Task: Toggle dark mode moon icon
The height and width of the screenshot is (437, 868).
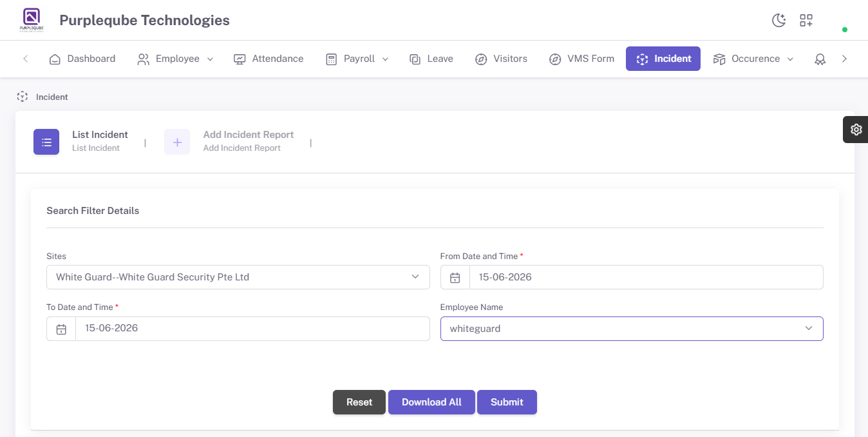Action: coord(779,20)
